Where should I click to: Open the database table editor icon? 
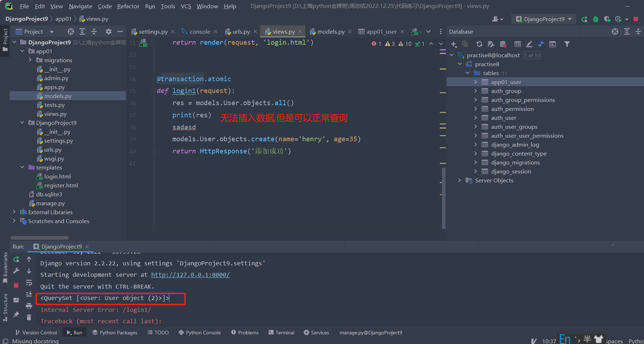point(517,44)
